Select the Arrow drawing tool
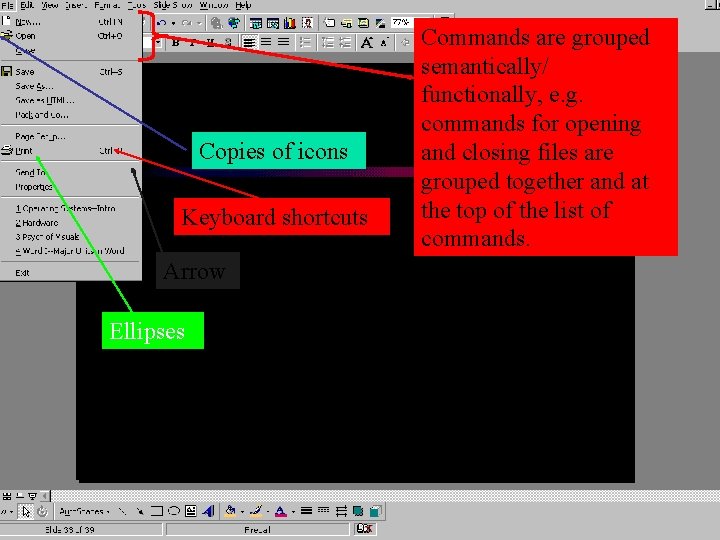Image resolution: width=720 pixels, height=540 pixels. click(139, 511)
